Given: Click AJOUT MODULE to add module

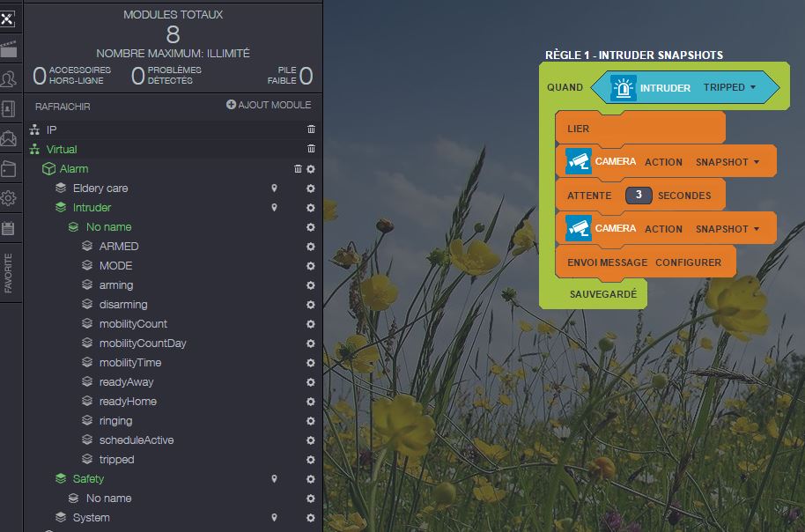Looking at the screenshot, I should tap(269, 105).
